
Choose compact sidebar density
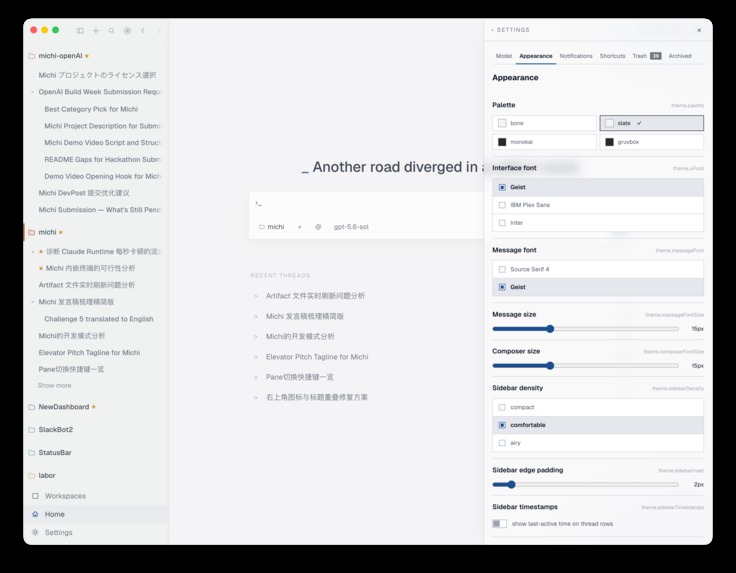click(598, 407)
